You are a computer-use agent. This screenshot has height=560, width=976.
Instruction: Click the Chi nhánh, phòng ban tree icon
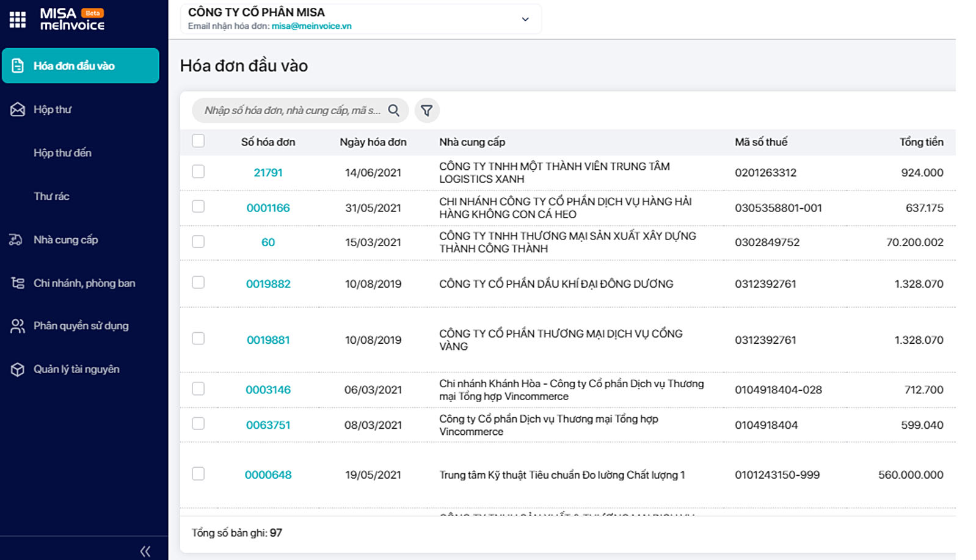18,283
